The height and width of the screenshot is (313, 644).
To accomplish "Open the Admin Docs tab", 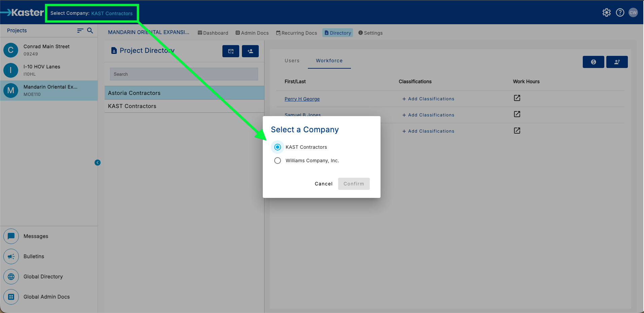I will pos(252,33).
